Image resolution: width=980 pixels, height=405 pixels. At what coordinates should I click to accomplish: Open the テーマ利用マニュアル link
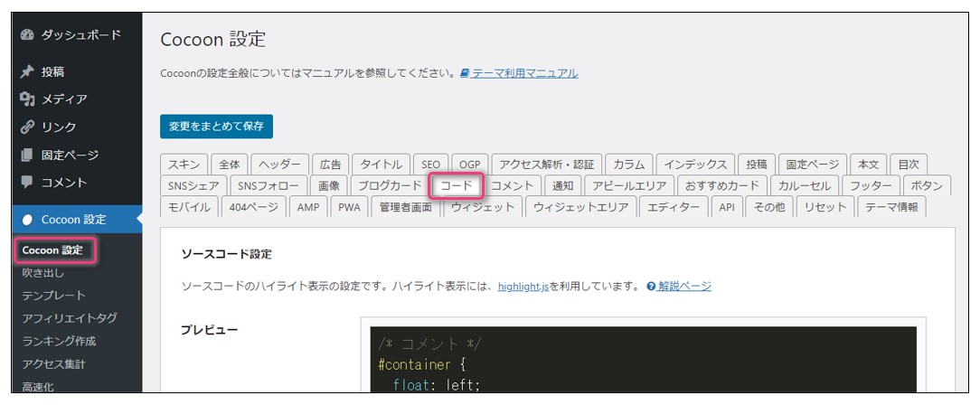tap(524, 73)
